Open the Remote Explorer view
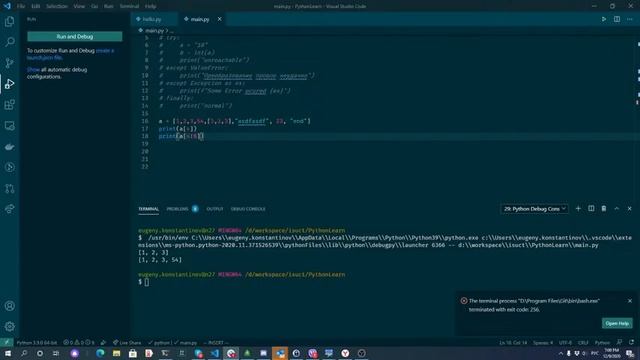Screen dimensions: 640x360 9,125
